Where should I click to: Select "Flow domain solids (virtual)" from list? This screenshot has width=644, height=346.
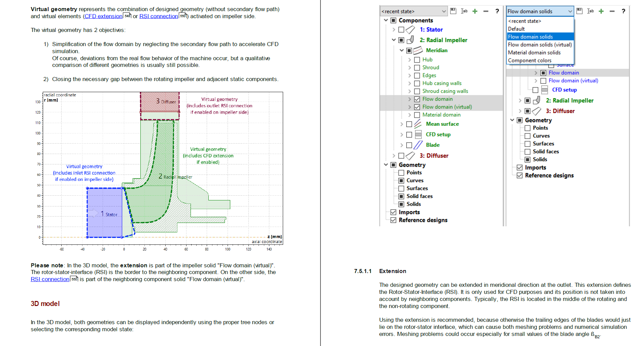point(540,45)
